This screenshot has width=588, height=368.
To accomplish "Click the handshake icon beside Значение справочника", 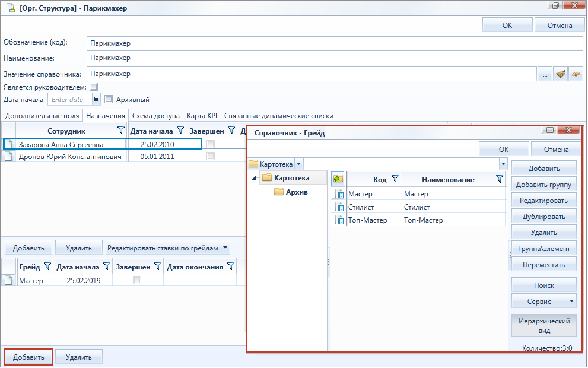I will (576, 74).
